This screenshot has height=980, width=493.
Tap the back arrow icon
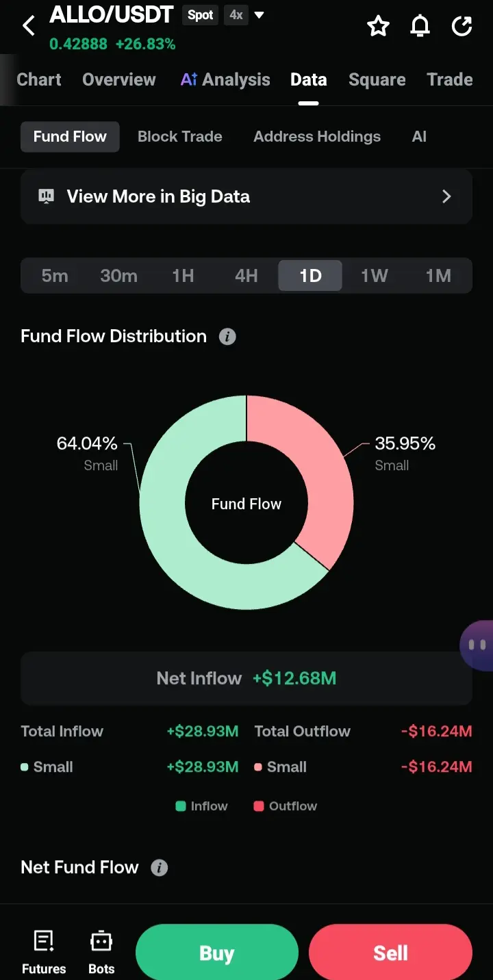tap(29, 26)
